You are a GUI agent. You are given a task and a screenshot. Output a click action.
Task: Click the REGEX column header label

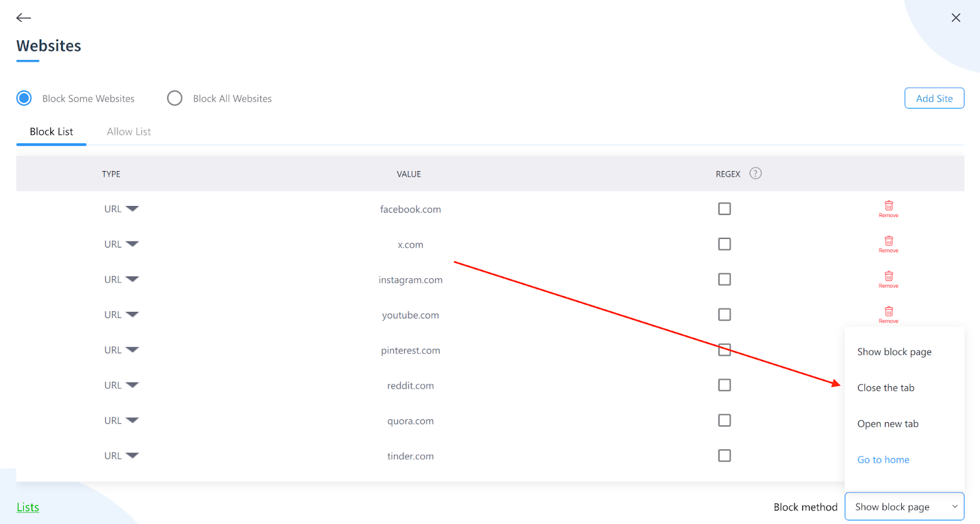pos(728,174)
